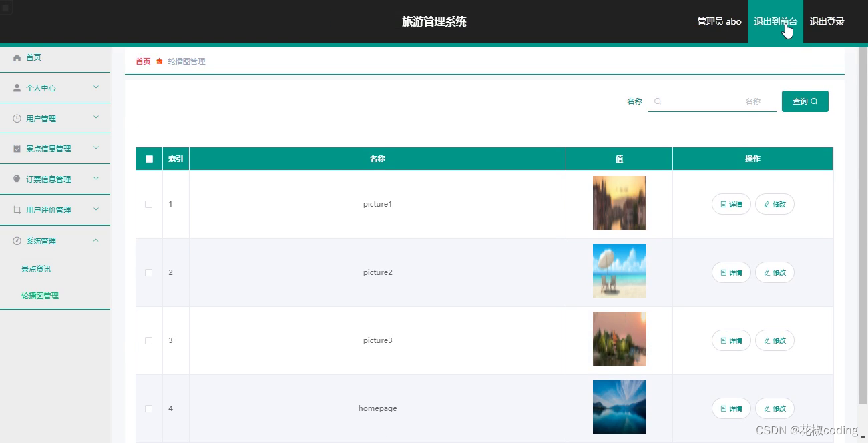Click the picture3 name cell
The height and width of the screenshot is (443, 868).
377,340
